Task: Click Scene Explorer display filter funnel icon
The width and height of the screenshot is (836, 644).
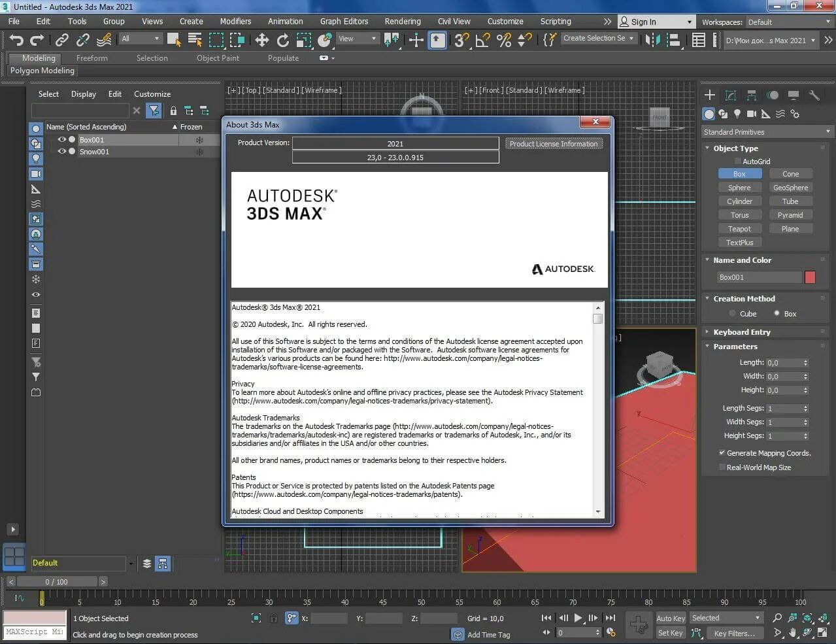Action: click(x=154, y=110)
